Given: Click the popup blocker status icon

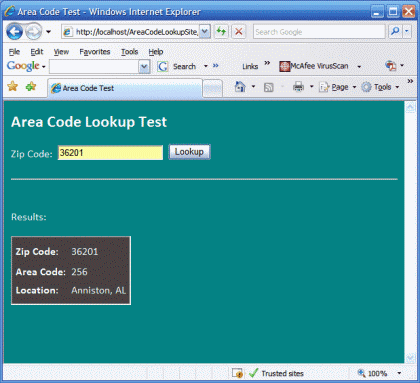Looking at the screenshot, I should click(x=237, y=373).
